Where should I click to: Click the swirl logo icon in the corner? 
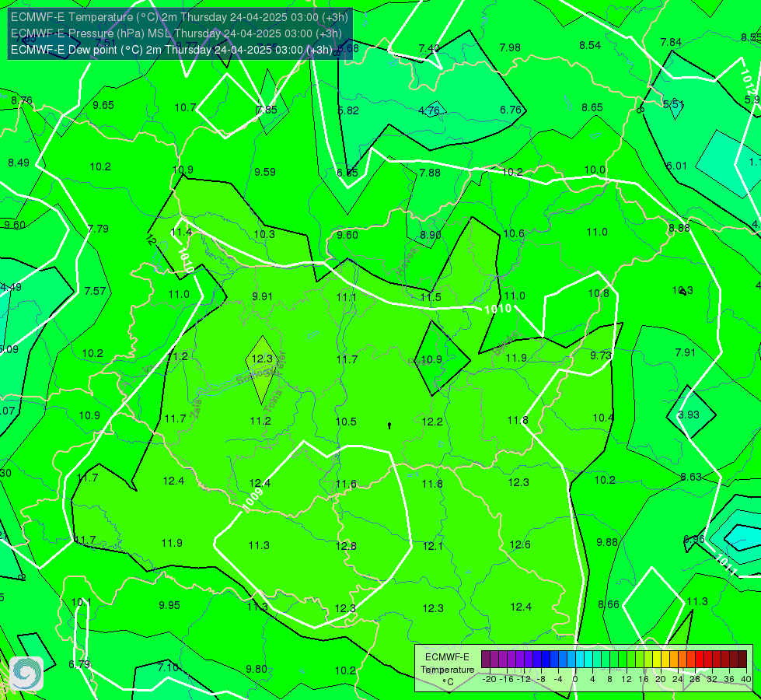[26, 674]
